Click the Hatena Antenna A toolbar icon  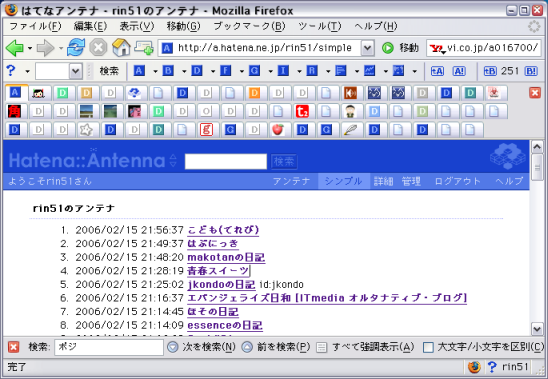[x=139, y=71]
